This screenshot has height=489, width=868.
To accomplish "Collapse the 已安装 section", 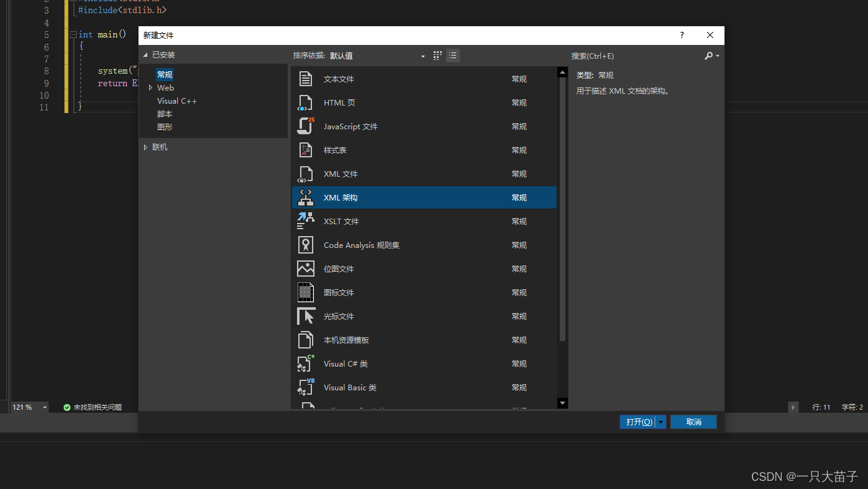I will (x=145, y=55).
